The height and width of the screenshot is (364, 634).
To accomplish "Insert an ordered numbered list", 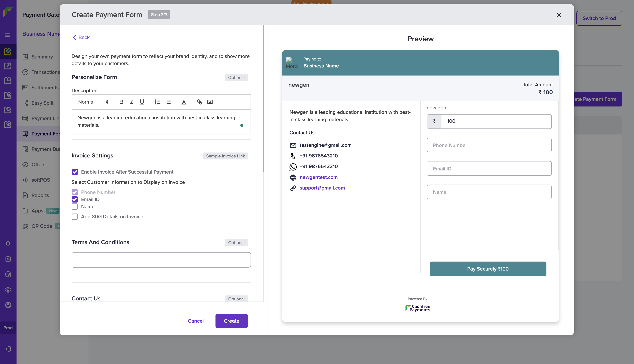I will click(158, 102).
